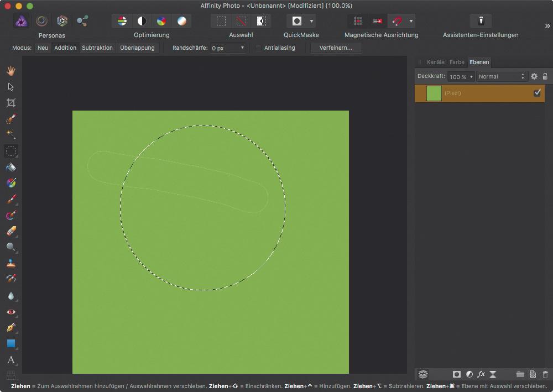Delete layer with the trash icon
553x392 pixels.
click(545, 374)
